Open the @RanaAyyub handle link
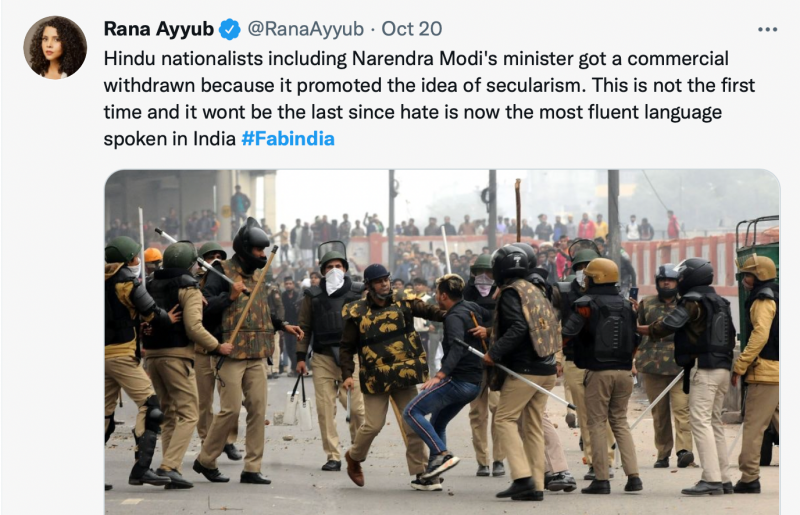 pos(306,29)
